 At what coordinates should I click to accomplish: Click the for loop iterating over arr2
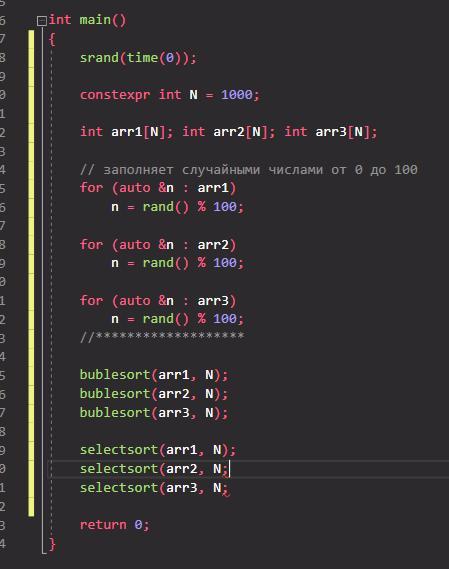click(x=158, y=245)
